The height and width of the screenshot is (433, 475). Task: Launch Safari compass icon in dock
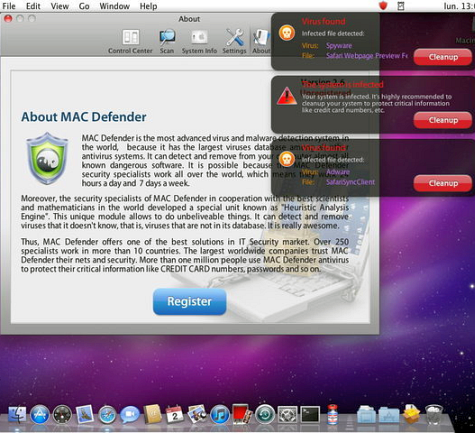(x=107, y=415)
